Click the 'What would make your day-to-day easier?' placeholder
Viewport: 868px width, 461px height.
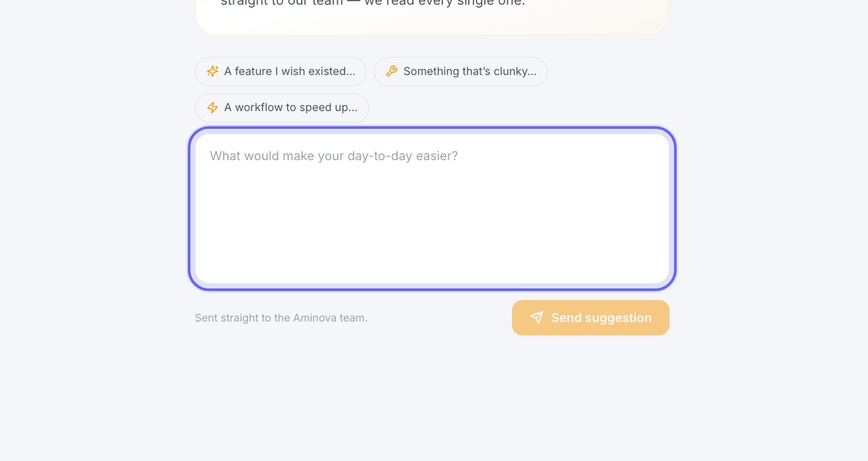click(x=334, y=156)
